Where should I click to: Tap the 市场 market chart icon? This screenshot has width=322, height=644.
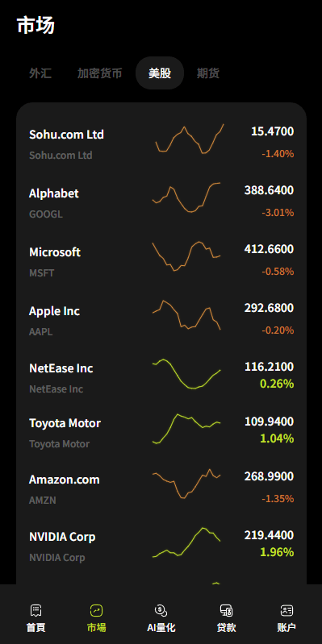click(96, 610)
